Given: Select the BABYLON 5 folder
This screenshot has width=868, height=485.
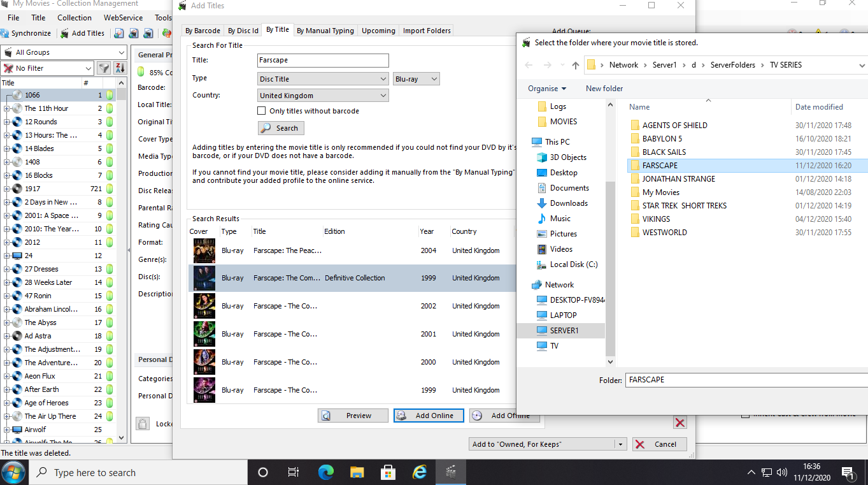Looking at the screenshot, I should pos(662,139).
